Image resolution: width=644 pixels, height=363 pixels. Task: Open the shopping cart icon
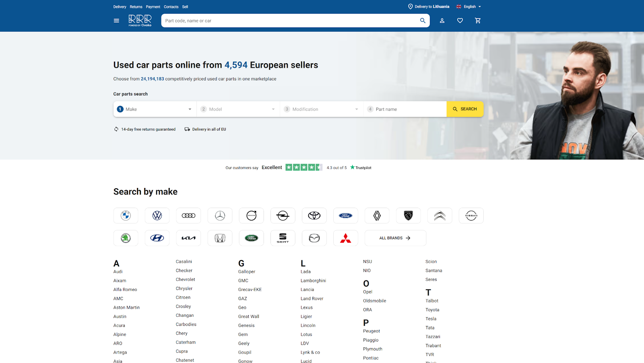point(478,21)
